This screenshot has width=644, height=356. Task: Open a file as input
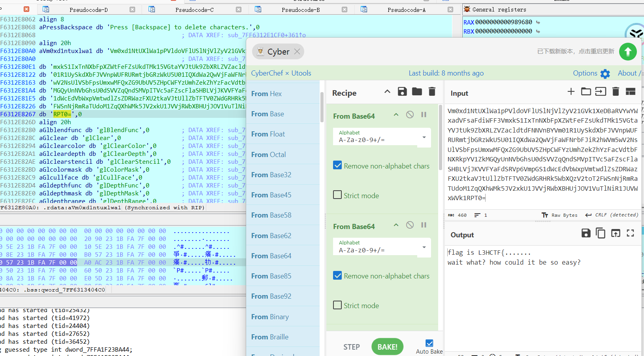point(601,92)
